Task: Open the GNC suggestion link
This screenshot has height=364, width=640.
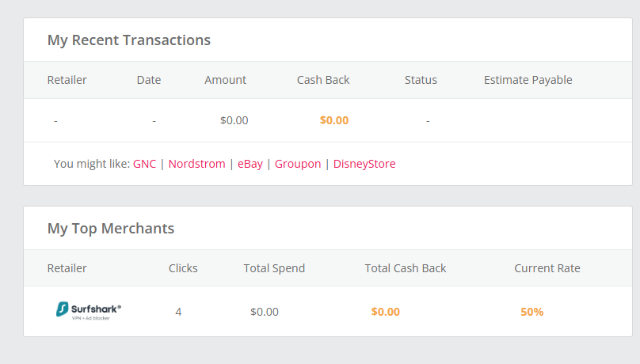Action: click(144, 164)
